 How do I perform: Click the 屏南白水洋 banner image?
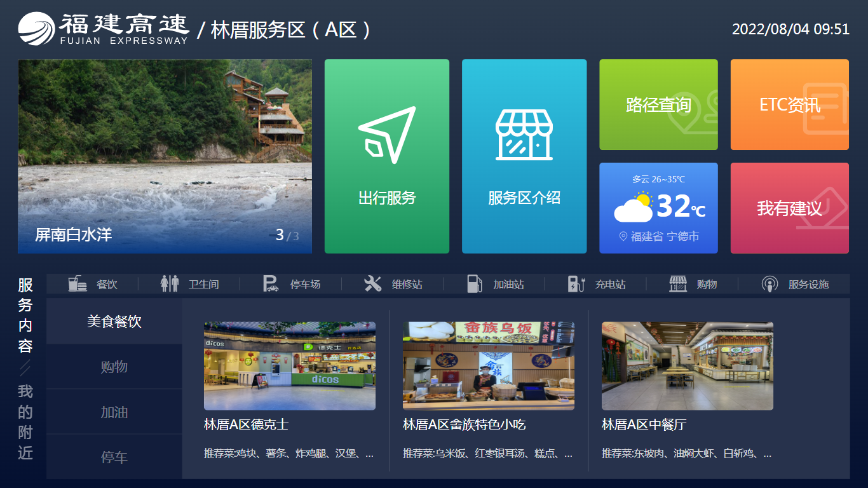pyautogui.click(x=165, y=156)
